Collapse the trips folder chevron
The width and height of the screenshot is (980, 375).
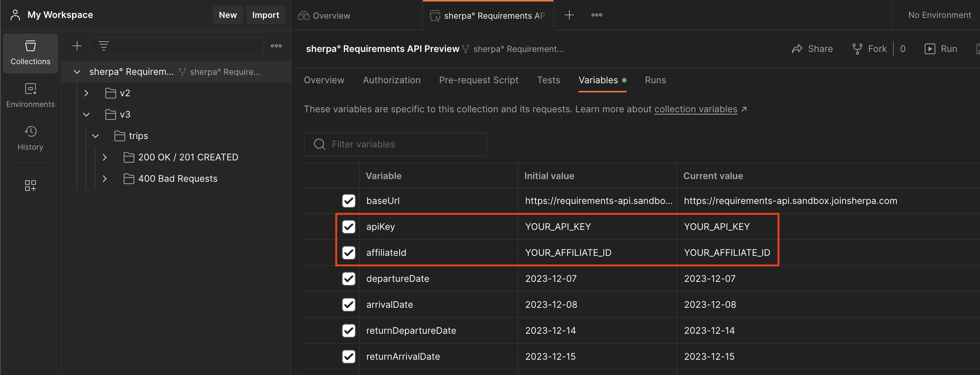pos(95,136)
